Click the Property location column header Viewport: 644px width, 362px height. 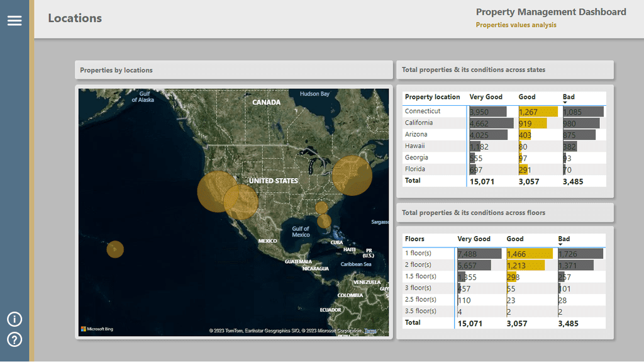coord(433,97)
